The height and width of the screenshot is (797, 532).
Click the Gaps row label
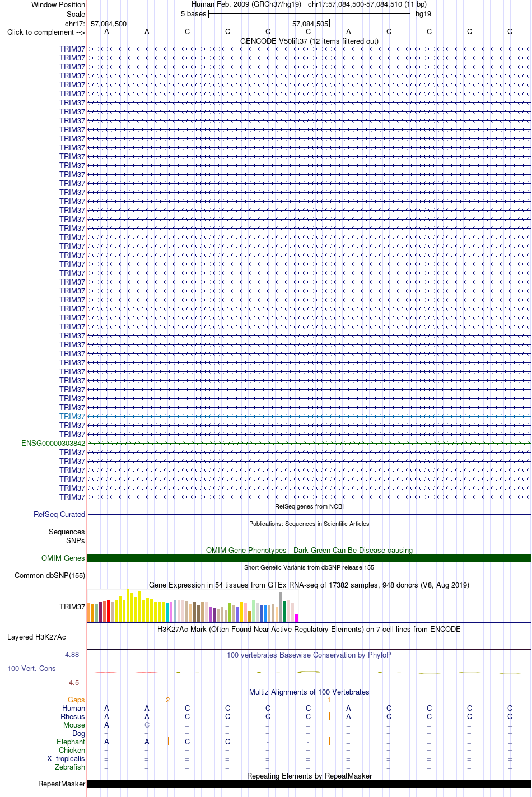(x=76, y=700)
